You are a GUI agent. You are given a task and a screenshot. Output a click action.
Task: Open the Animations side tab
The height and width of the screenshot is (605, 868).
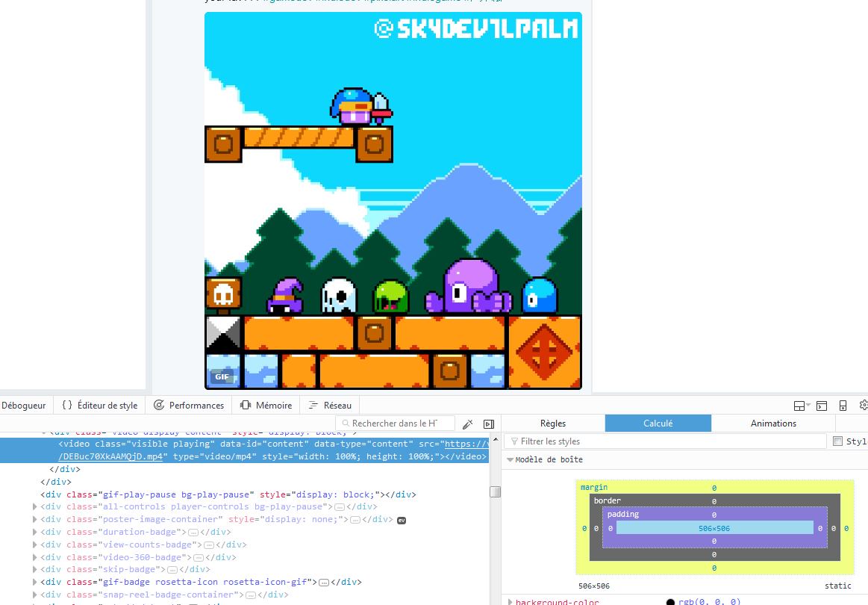coord(773,423)
